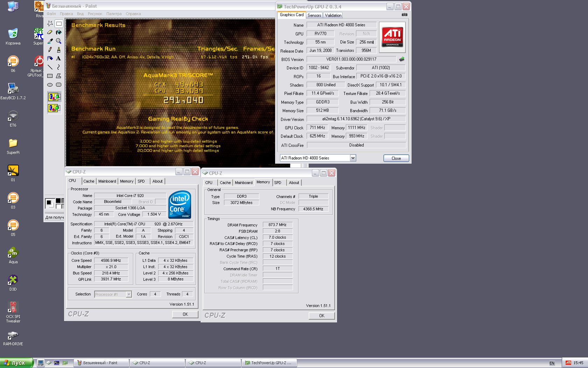
Task: Click the ATI tray icon near clock
Action: (x=568, y=363)
